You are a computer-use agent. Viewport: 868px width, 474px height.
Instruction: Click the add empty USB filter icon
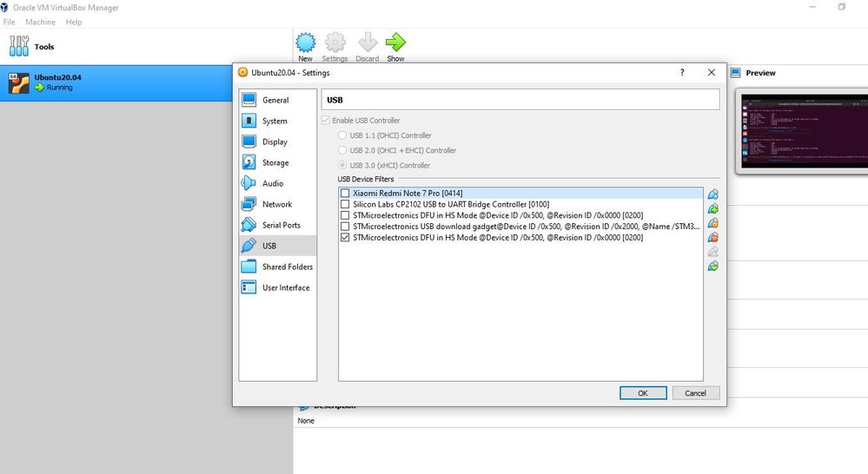(713, 194)
